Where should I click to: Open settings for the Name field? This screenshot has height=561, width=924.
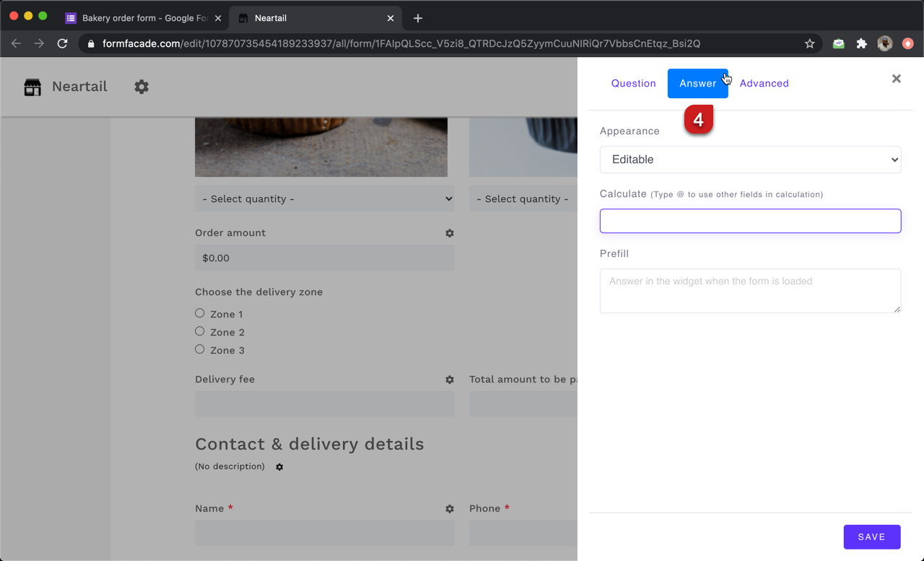[x=449, y=509]
